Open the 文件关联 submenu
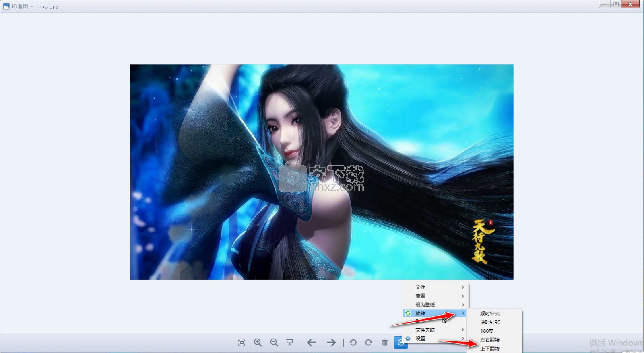 coord(435,330)
